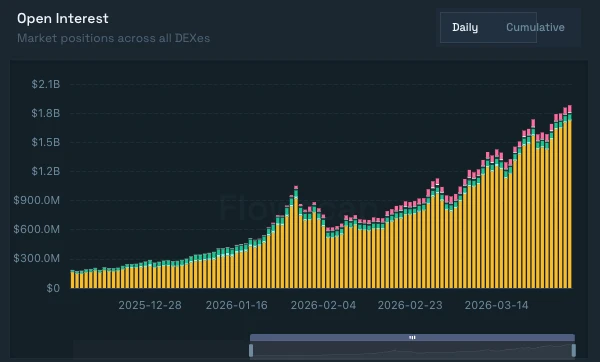The width and height of the screenshot is (600, 362).
Task: Switch to the Daily view
Action: tap(465, 28)
